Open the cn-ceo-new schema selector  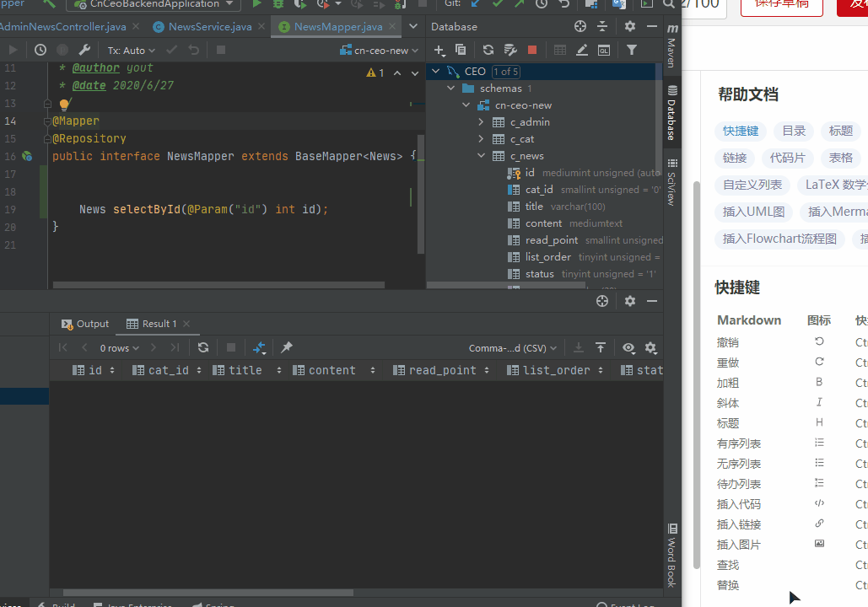coord(380,51)
